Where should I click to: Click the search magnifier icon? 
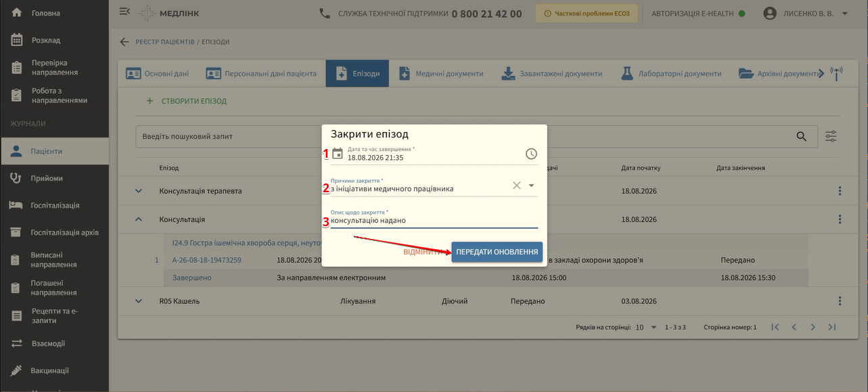(802, 136)
